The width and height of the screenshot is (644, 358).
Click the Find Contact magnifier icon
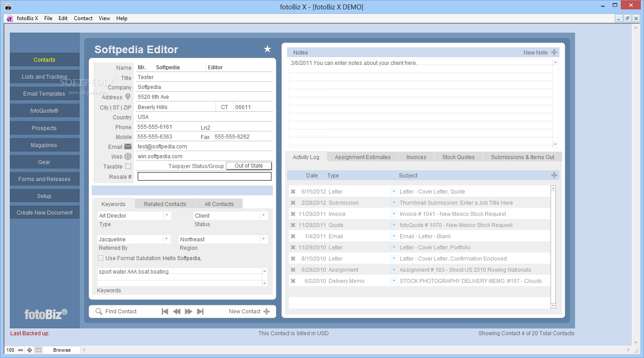click(x=99, y=312)
